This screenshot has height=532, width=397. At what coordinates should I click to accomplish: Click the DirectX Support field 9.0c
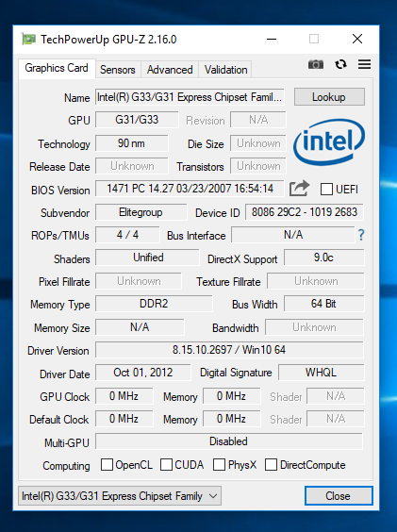pyautogui.click(x=323, y=258)
